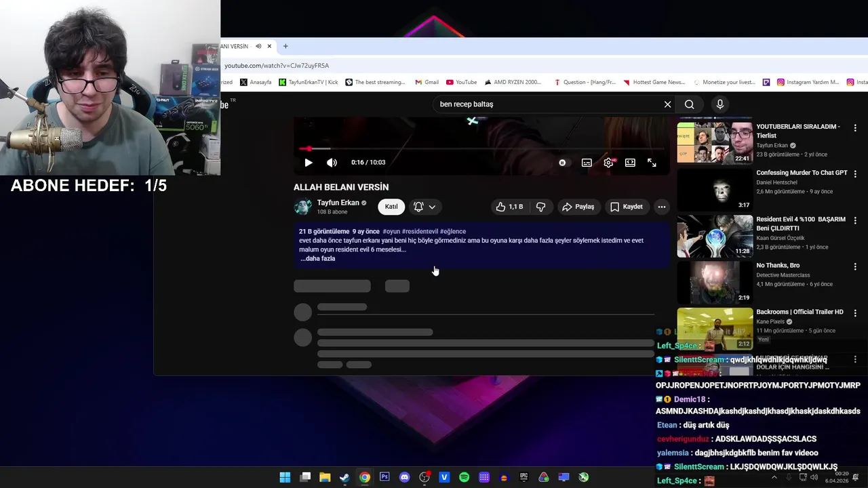Open Photoshop from taskbar
The width and height of the screenshot is (868, 488).
pos(384,477)
